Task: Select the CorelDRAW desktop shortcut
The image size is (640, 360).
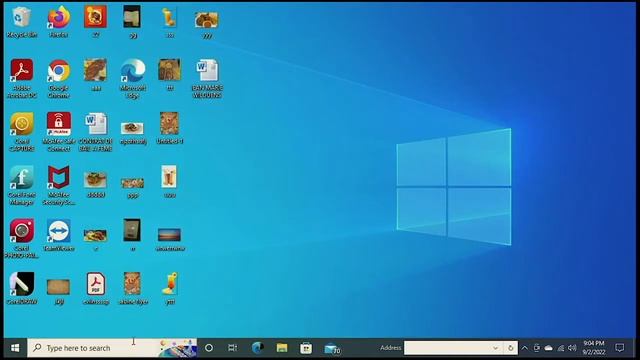Action: click(x=22, y=288)
